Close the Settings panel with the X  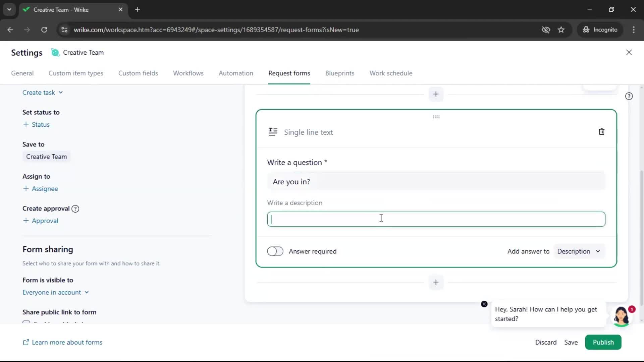[x=629, y=53]
